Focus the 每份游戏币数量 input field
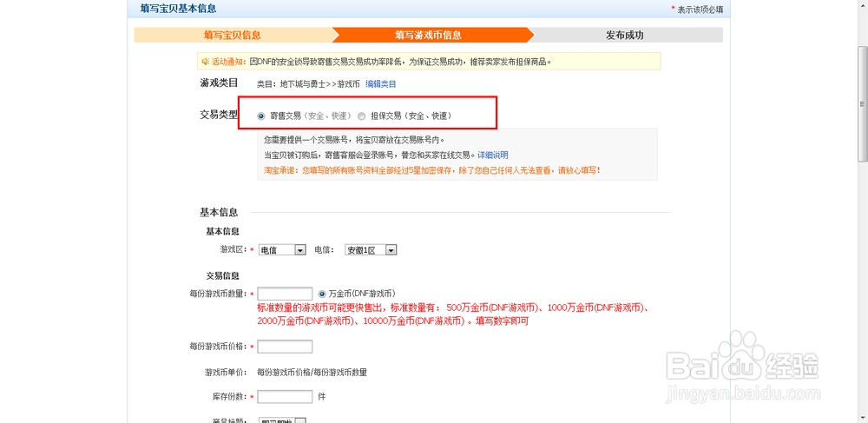The width and height of the screenshot is (868, 423). point(285,294)
